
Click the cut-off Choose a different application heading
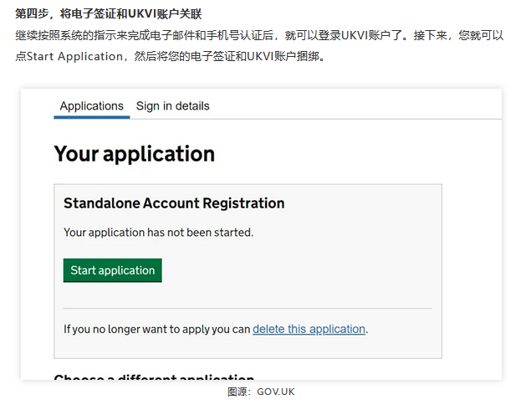pos(154,376)
